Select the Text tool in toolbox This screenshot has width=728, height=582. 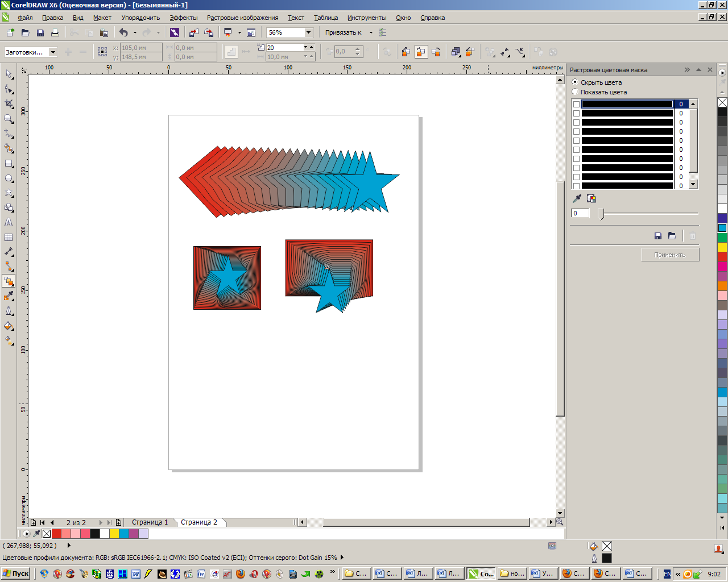9,223
